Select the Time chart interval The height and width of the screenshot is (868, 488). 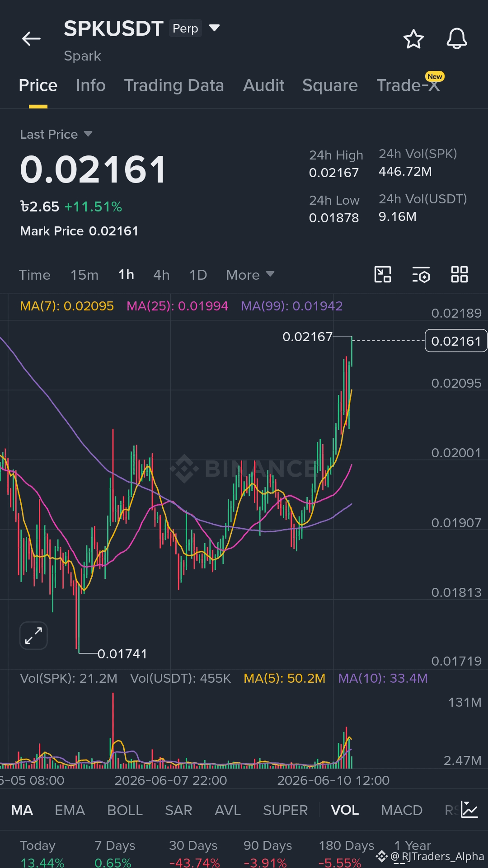[35, 275]
